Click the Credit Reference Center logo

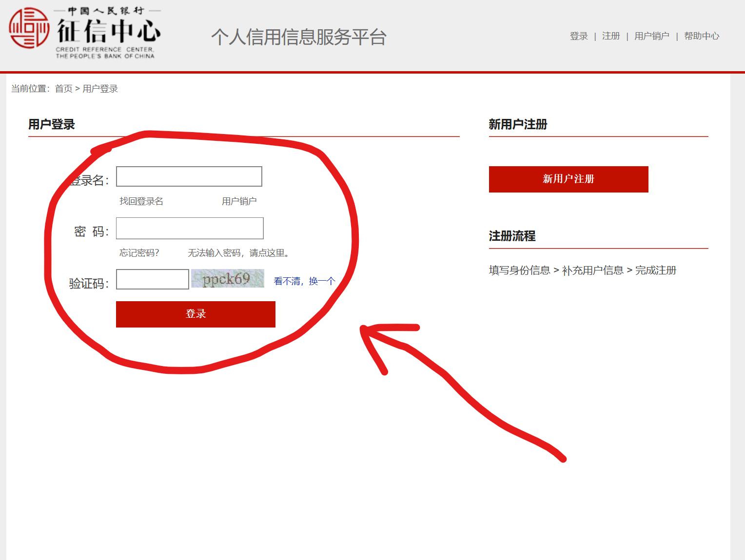[x=85, y=33]
